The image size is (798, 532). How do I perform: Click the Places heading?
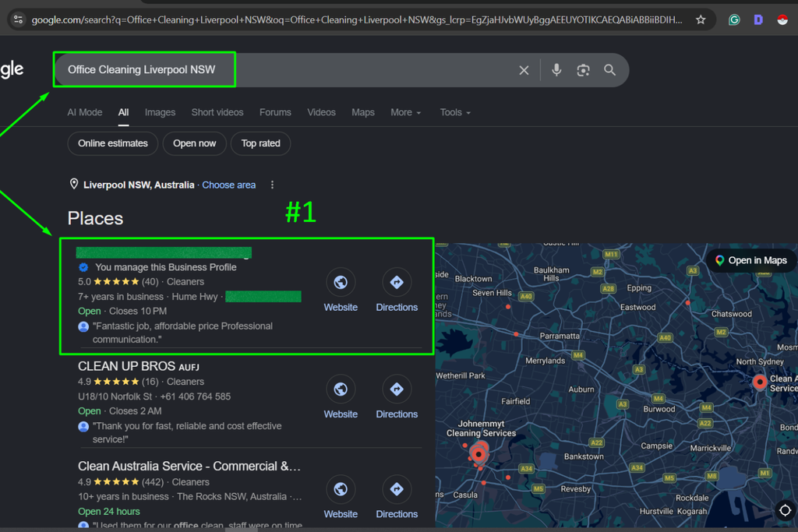[x=95, y=218]
